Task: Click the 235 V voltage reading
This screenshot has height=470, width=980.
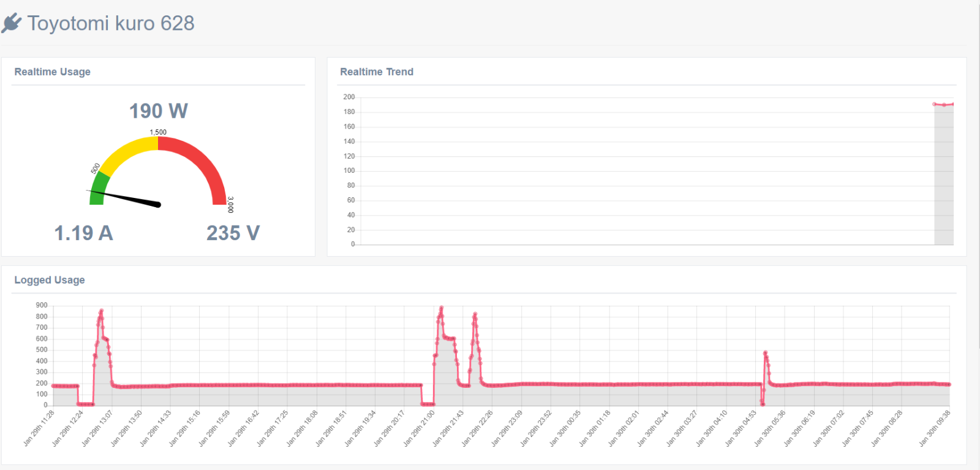Action: [x=233, y=233]
